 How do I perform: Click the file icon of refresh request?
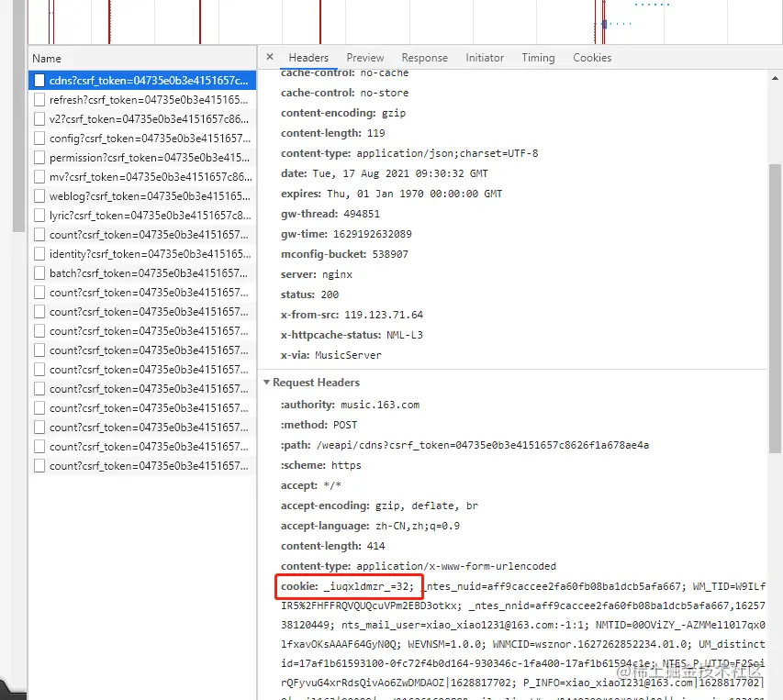tap(39, 100)
